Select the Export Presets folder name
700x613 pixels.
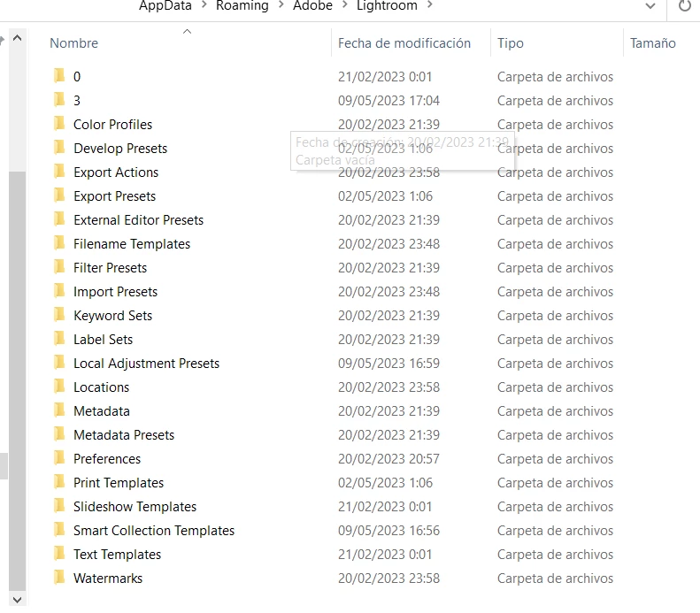[x=114, y=195]
